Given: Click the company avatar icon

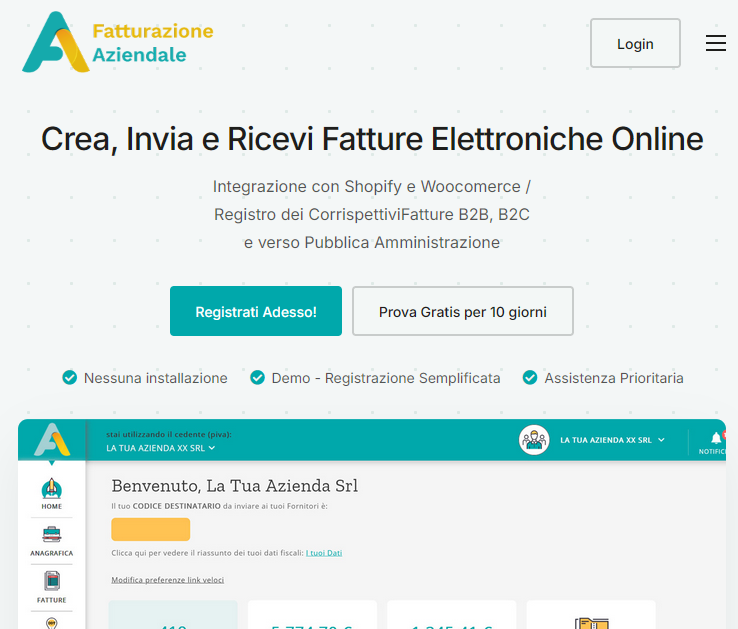Looking at the screenshot, I should click(x=534, y=440).
